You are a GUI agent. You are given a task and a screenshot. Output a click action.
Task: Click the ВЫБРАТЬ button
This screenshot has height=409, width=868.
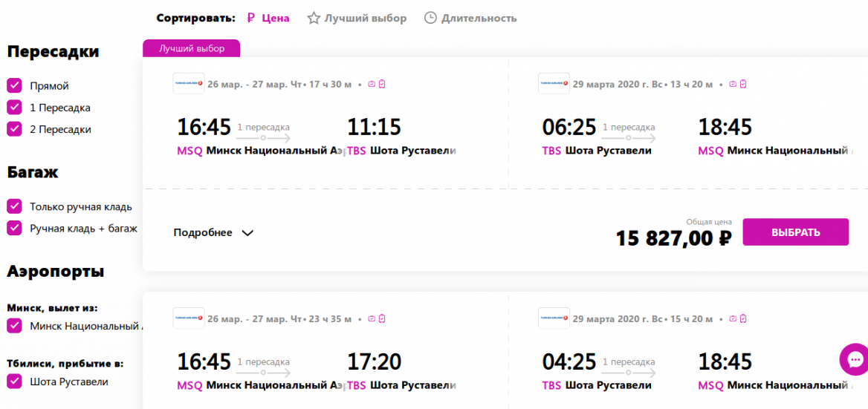click(795, 232)
